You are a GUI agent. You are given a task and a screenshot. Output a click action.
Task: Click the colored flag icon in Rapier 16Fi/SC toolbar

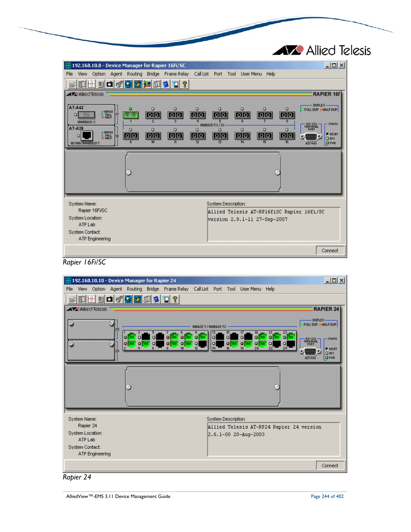click(x=147, y=84)
